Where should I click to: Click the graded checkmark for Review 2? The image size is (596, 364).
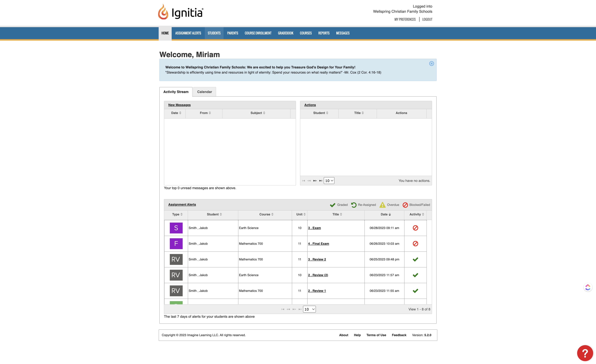click(x=415, y=259)
